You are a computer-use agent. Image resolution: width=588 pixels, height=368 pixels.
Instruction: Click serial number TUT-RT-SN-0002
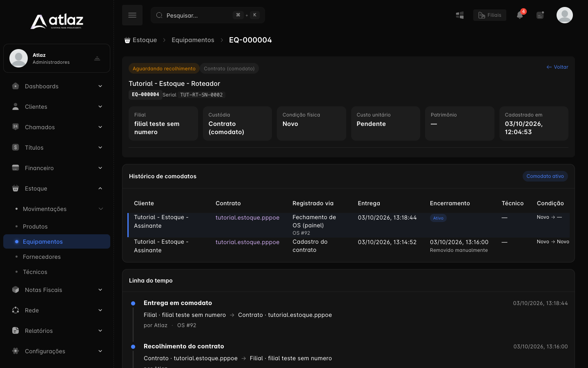pyautogui.click(x=201, y=95)
